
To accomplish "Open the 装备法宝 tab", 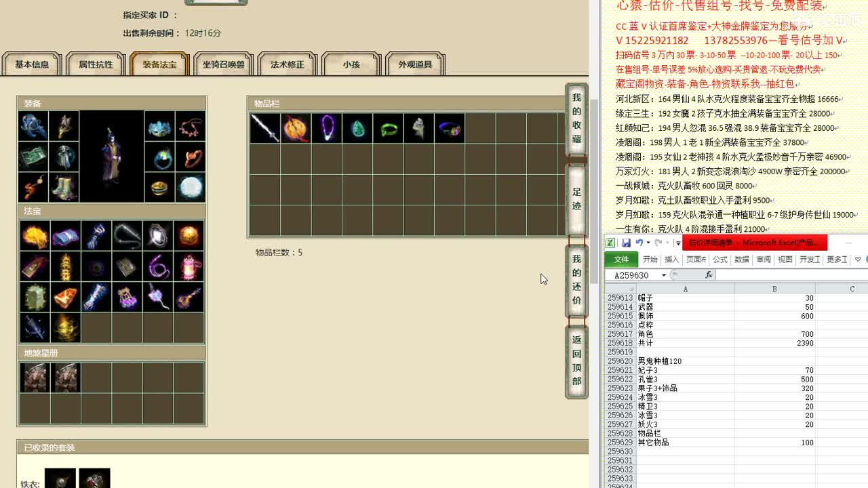I will point(159,64).
